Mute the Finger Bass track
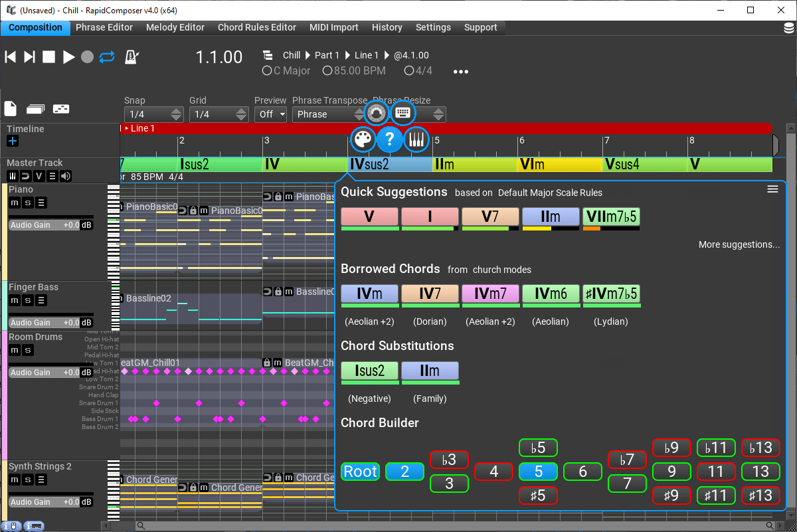This screenshot has height=532, width=797. pyautogui.click(x=13, y=300)
